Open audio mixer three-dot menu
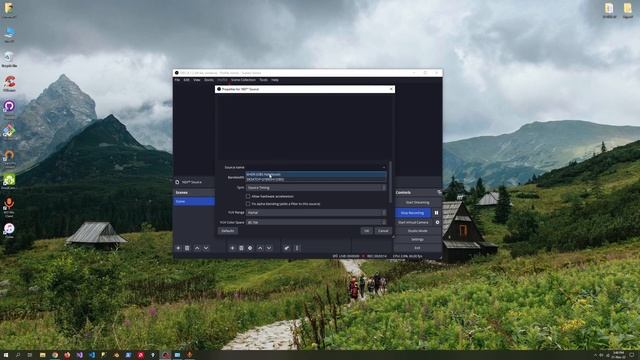 click(x=297, y=248)
